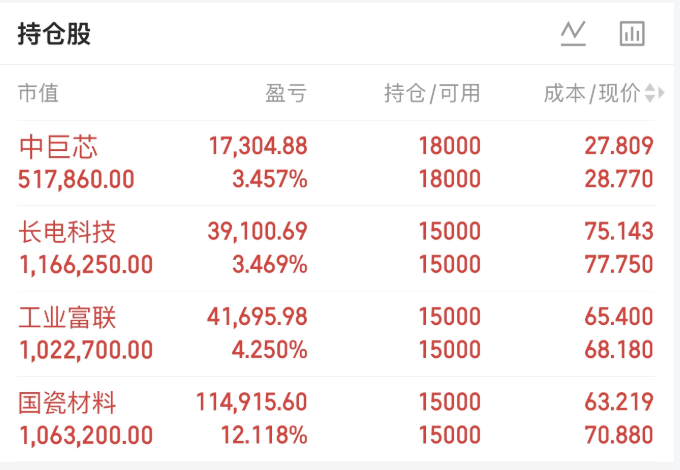Sort by 成本/现价 column header
This screenshot has width=680, height=470.
click(592, 93)
